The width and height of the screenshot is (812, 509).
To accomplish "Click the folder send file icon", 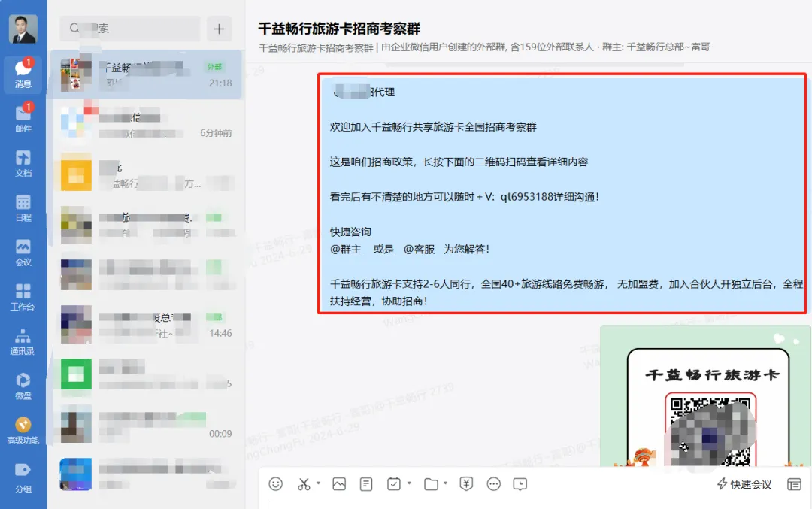I will [x=431, y=484].
